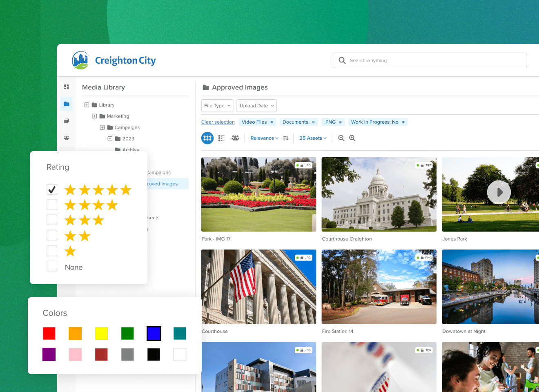The image size is (539, 392).
Task: Remove Work In Progress filter
Action: tap(403, 122)
